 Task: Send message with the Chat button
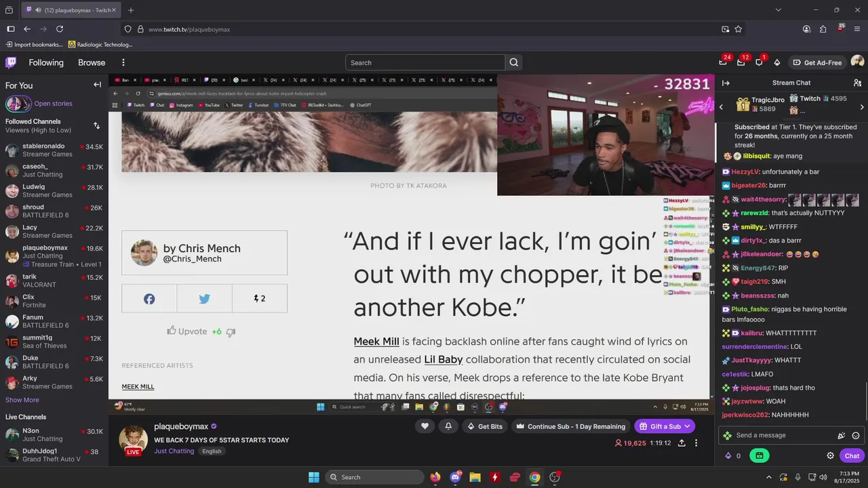852,456
